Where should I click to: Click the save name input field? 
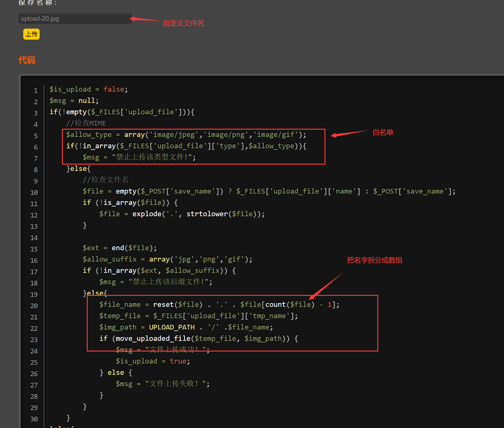(x=75, y=19)
